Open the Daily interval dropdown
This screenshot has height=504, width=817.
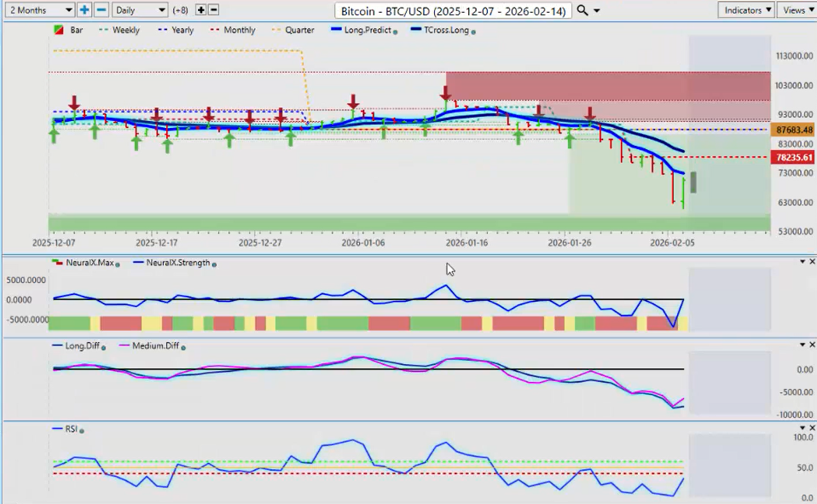pos(139,10)
